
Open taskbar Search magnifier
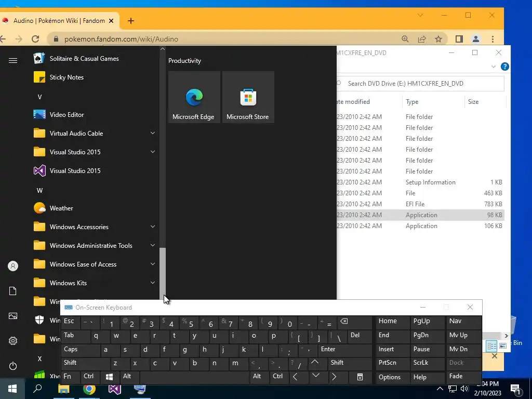[37, 389]
